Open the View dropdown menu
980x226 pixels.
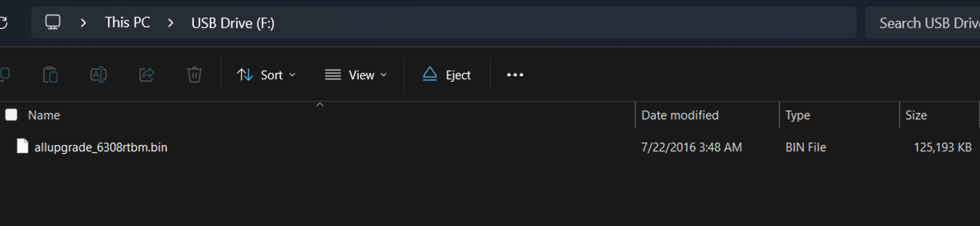[356, 75]
